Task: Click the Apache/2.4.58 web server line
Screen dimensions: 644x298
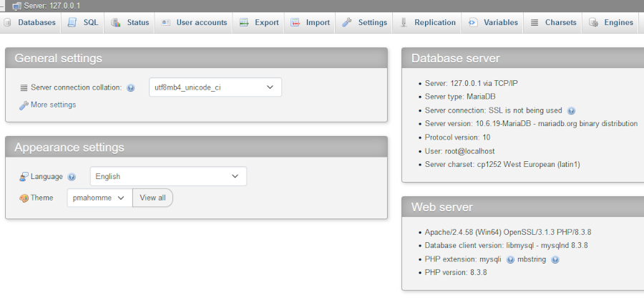Action: 508,232
